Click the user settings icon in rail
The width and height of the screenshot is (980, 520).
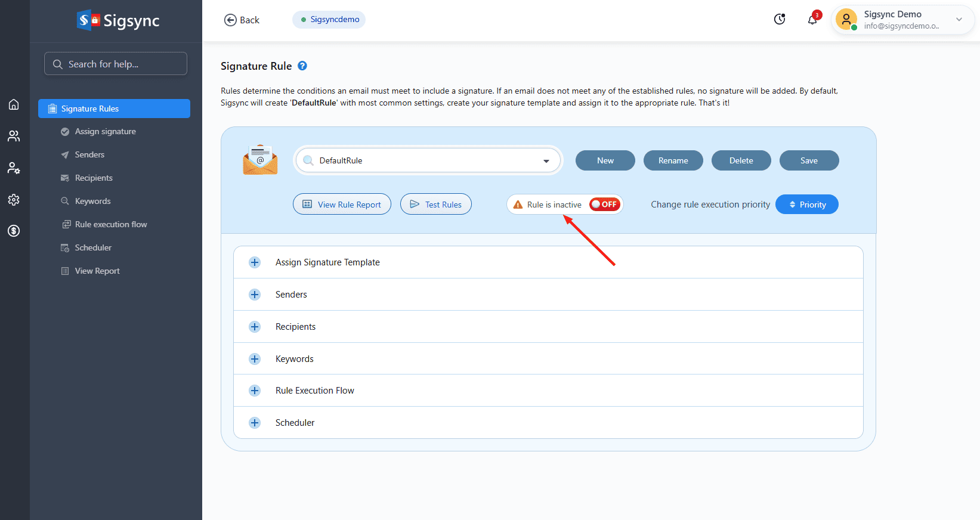(14, 168)
